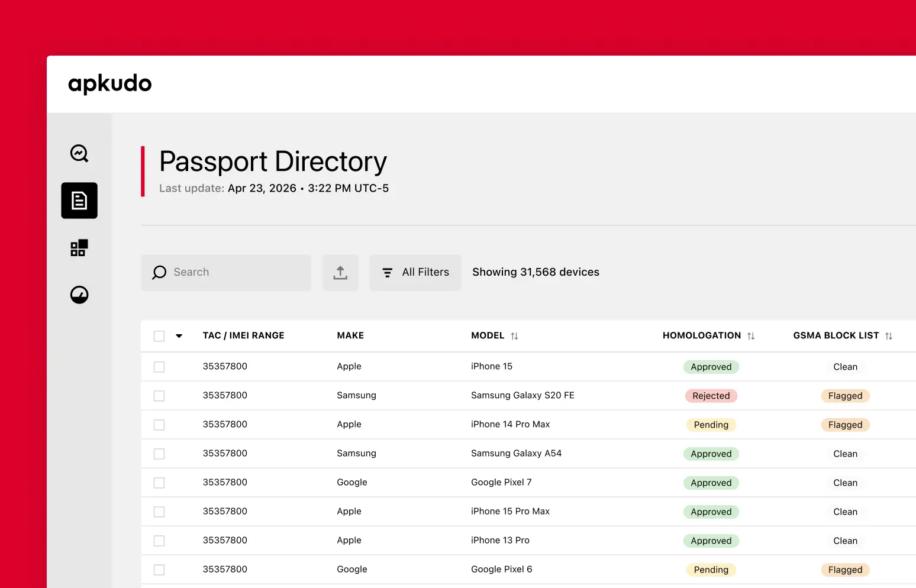
Task: Click the MODEL column header text
Action: click(488, 335)
